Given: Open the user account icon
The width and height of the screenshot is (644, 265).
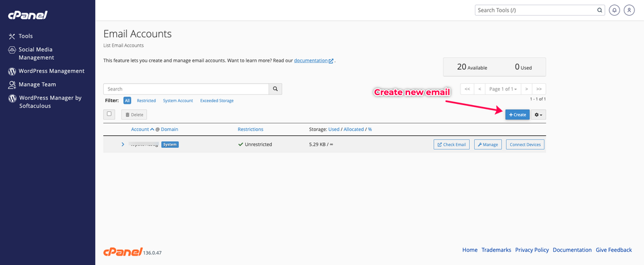Looking at the screenshot, I should point(629,10).
